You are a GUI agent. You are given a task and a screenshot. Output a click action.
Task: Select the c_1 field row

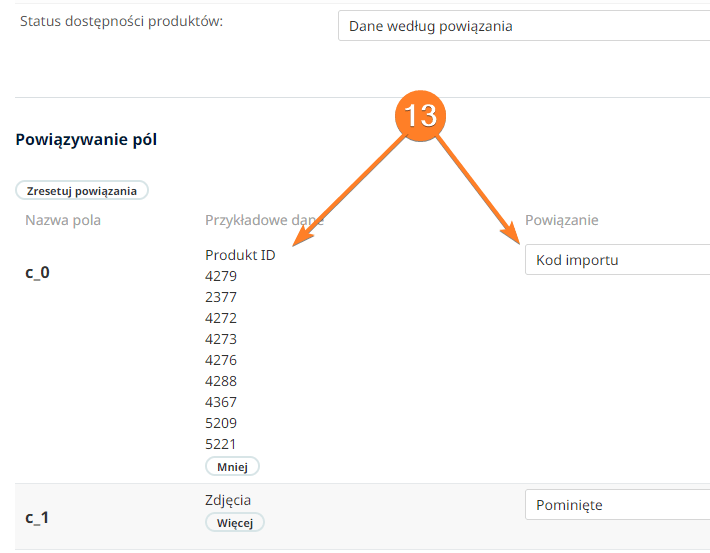(362, 517)
